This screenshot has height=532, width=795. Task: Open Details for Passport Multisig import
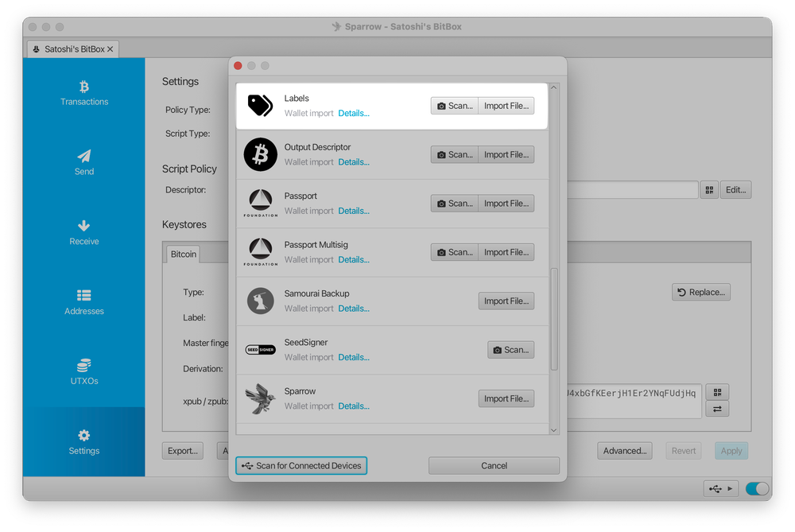(x=353, y=259)
